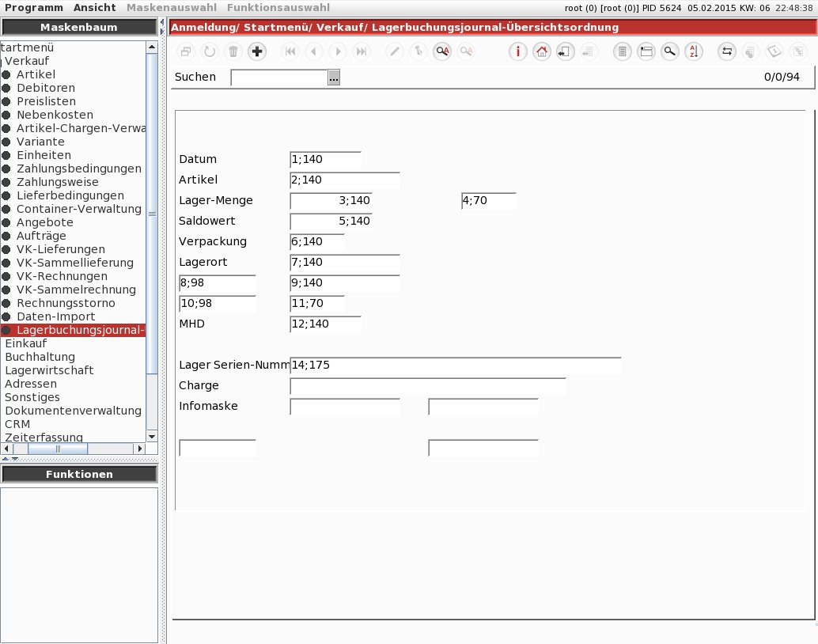Click the pencil edit icon
818x644 pixels.
395,51
